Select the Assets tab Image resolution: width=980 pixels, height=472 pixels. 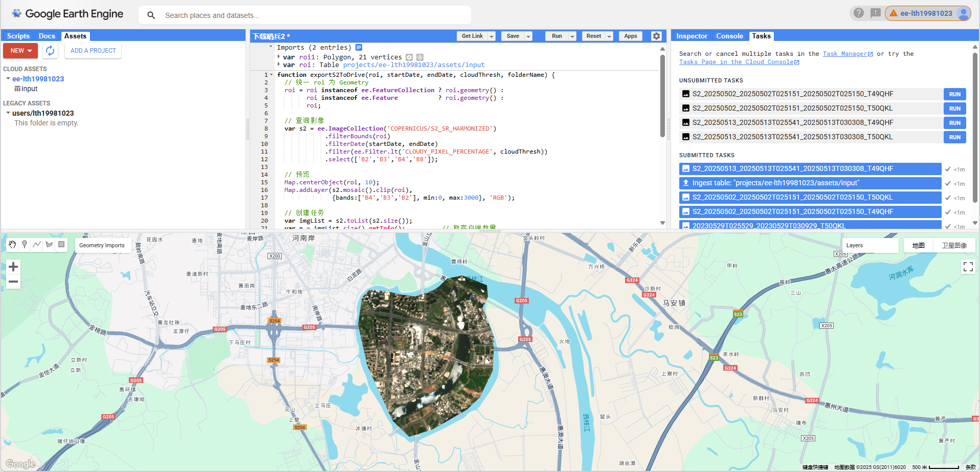[75, 36]
